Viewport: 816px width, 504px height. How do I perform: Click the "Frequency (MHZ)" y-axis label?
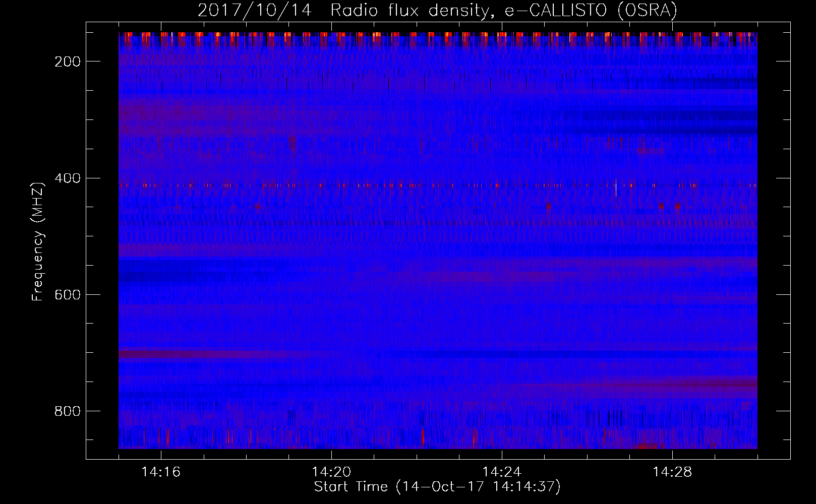tap(38, 241)
